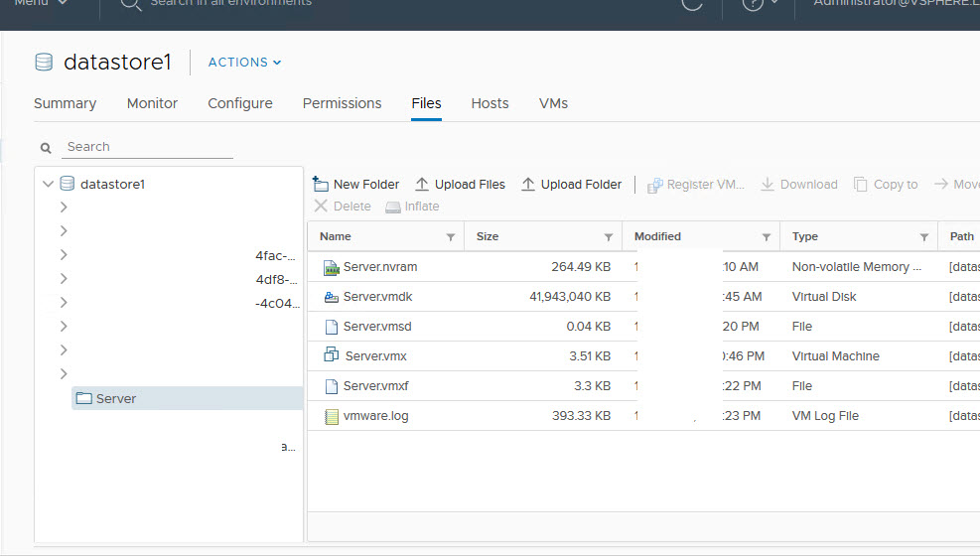Screen dimensions: 980x556
Task: Click the Modified column header
Action: pyautogui.click(x=657, y=236)
